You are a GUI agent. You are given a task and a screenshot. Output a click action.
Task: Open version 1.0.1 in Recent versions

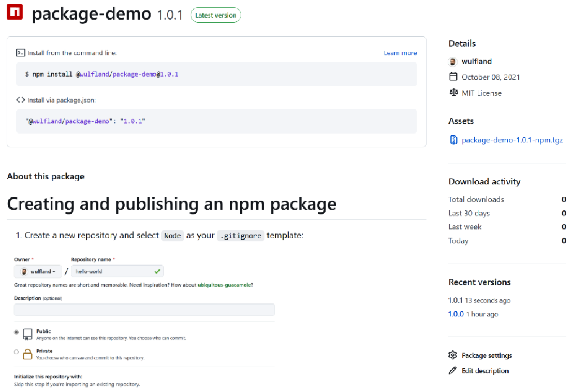click(456, 300)
